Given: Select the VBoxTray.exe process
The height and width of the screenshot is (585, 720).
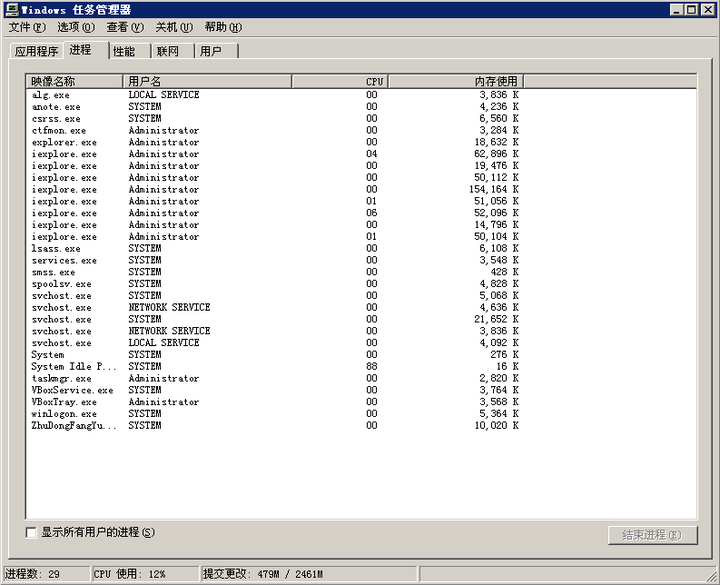Looking at the screenshot, I should [275, 402].
